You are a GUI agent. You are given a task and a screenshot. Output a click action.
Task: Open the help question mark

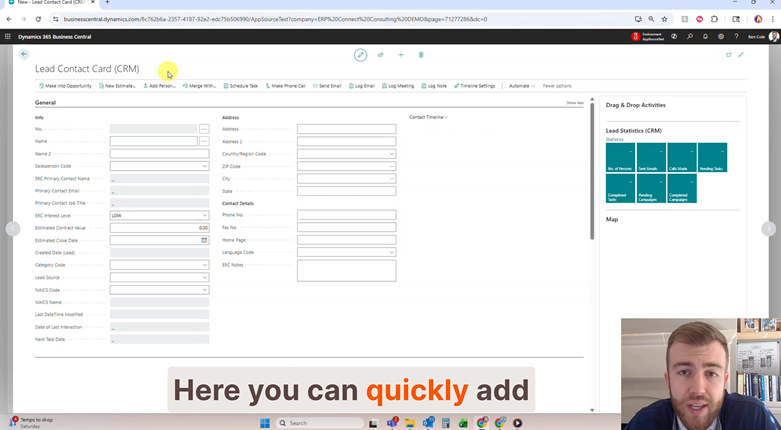pos(736,36)
